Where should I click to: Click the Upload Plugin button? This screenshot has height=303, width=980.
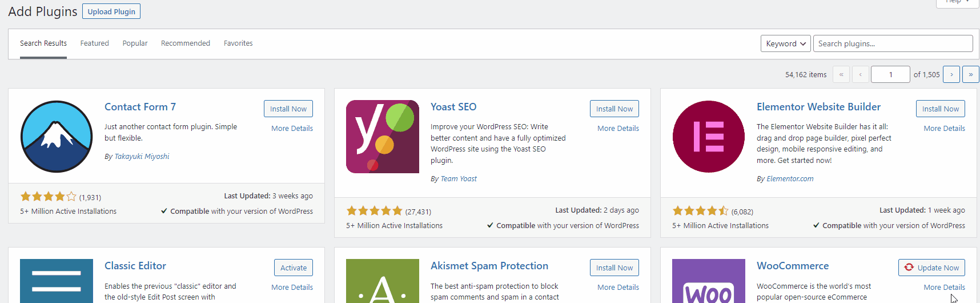pyautogui.click(x=111, y=11)
